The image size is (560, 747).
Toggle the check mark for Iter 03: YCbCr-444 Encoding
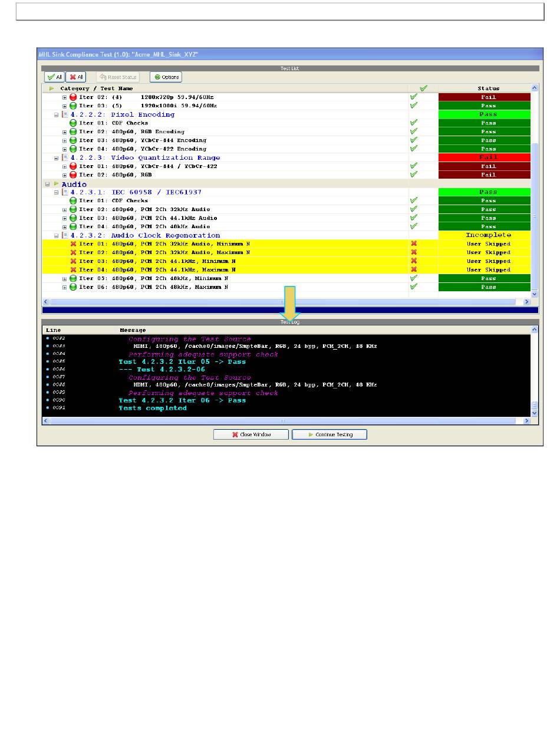point(414,140)
